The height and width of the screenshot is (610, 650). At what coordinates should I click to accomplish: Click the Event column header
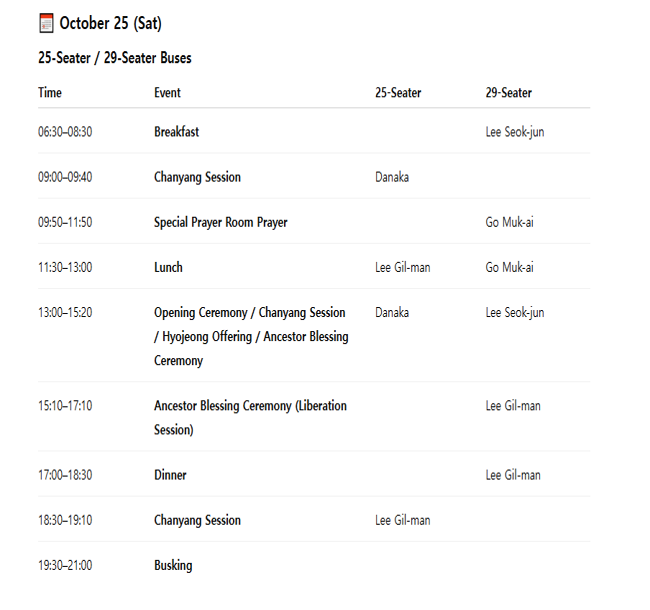167,93
